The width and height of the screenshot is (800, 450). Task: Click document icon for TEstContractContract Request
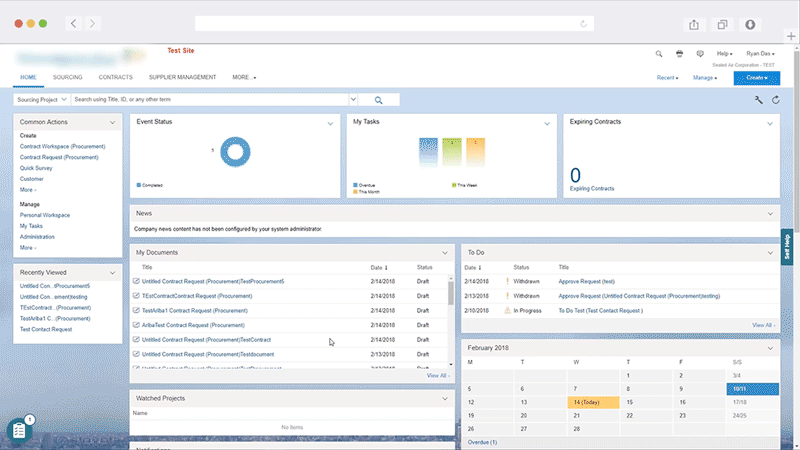(x=136, y=295)
